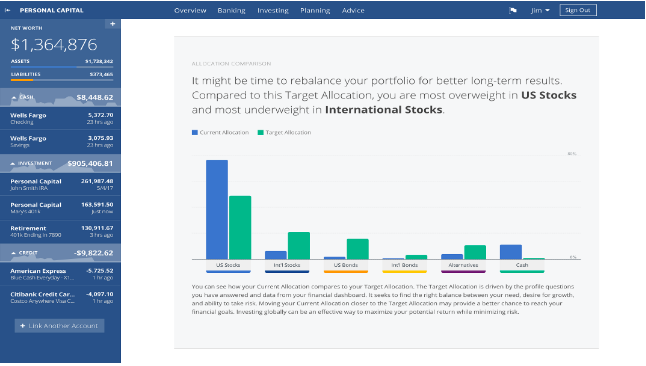Toggle the Current Allocation legend swatch
Viewport: 646px width, 366px height.
[195, 132]
